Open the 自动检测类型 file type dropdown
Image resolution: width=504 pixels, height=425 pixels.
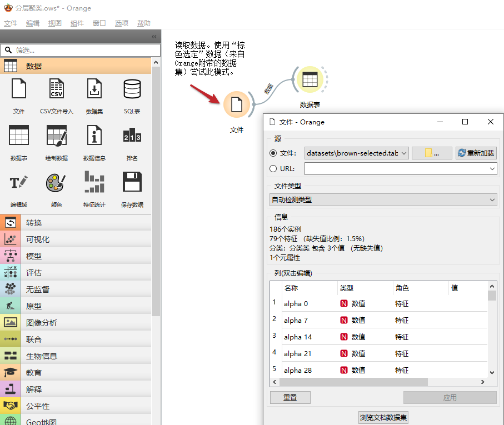point(383,200)
